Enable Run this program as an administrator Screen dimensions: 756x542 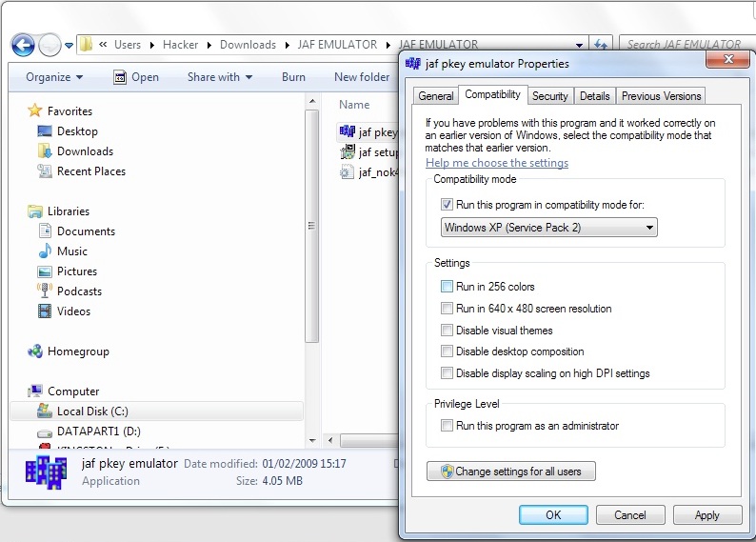click(x=447, y=425)
